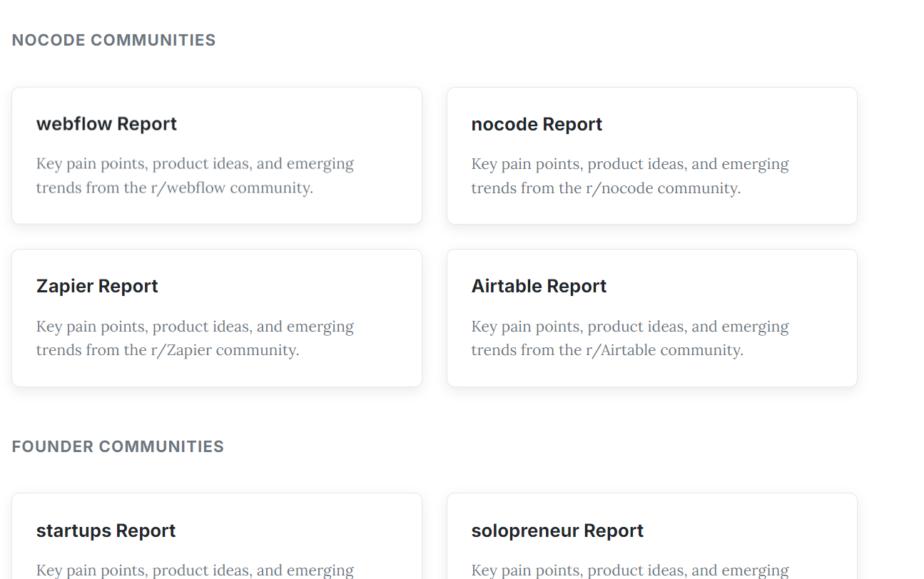The image size is (924, 579).
Task: Select the r/Airtable community description text
Action: (x=630, y=338)
